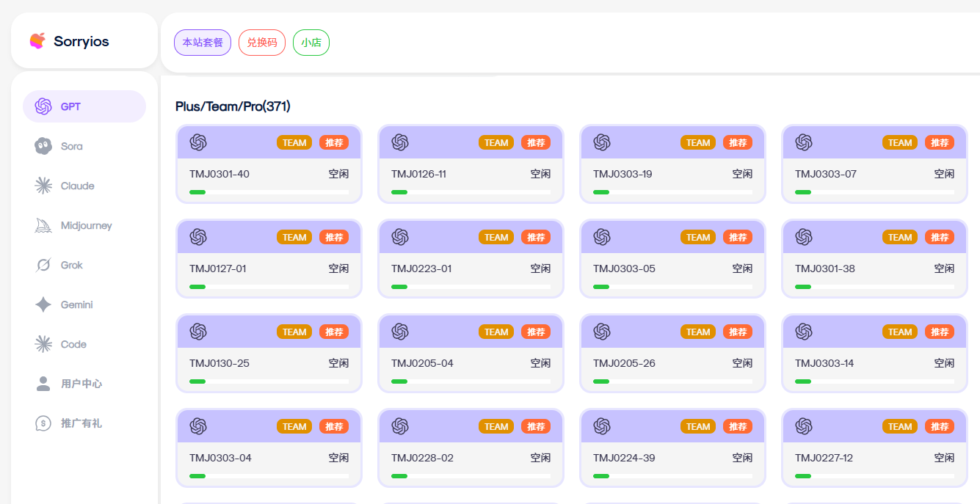
Task: Click the 本站套餐 button
Action: (203, 43)
